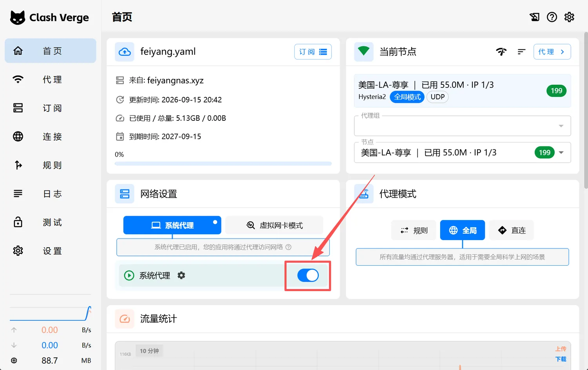Open help via the question mark icon
This screenshot has height=370, width=588.
click(552, 17)
